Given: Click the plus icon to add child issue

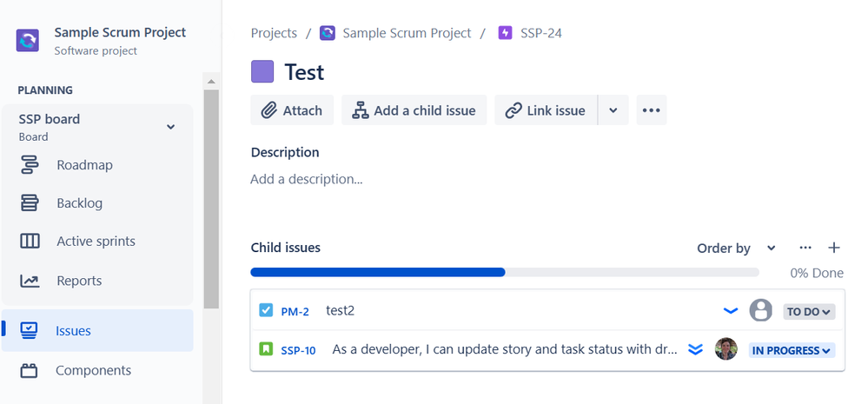Looking at the screenshot, I should [x=834, y=248].
